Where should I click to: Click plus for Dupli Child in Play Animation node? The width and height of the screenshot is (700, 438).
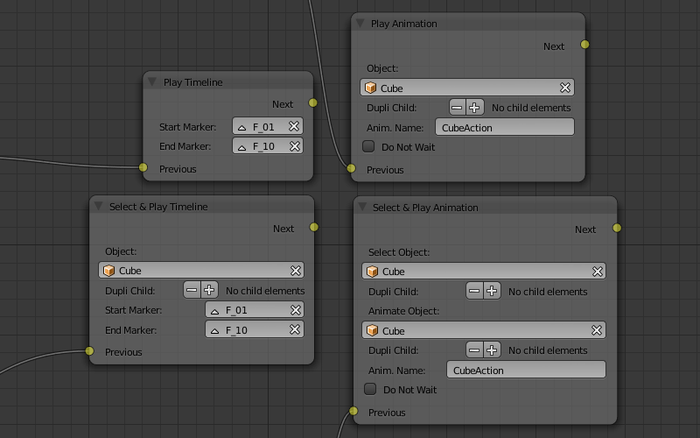pos(474,107)
